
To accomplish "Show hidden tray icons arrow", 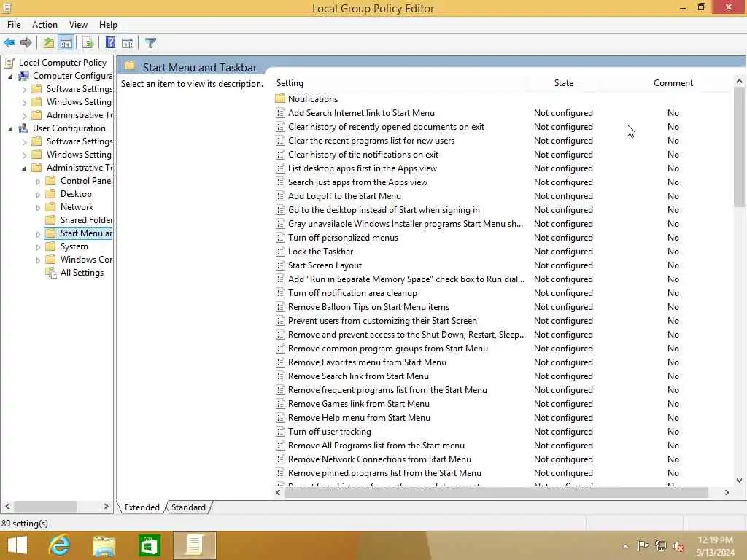I will tap(625, 546).
